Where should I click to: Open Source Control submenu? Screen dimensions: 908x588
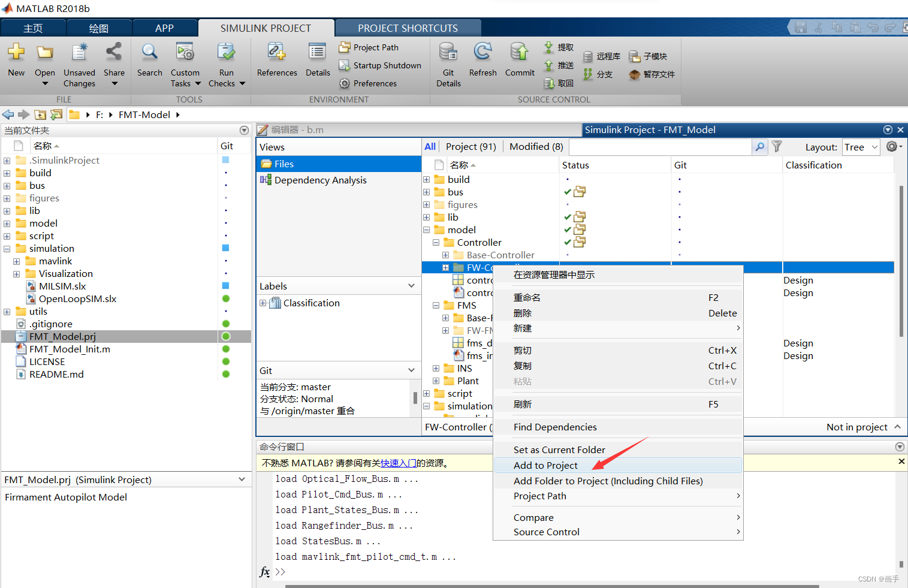[618, 532]
